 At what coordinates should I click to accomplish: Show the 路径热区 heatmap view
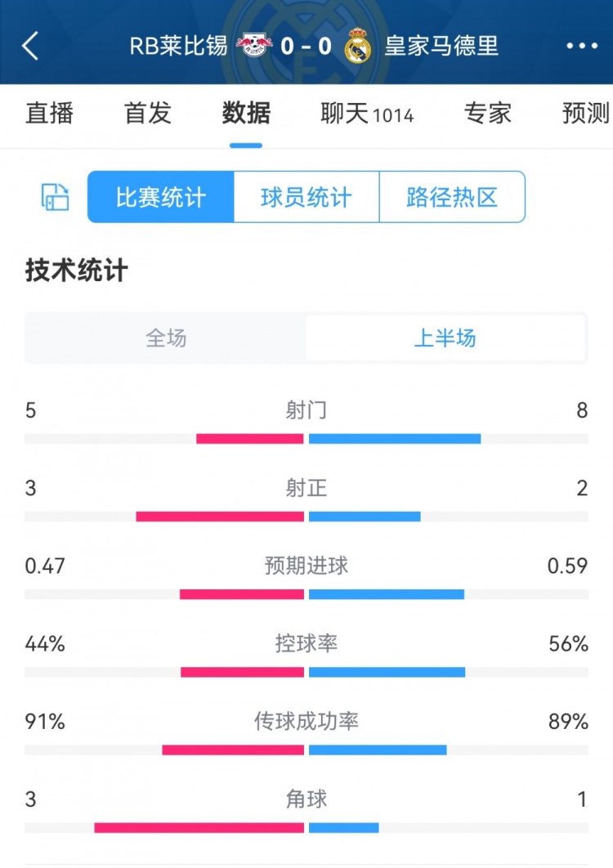pos(452,197)
